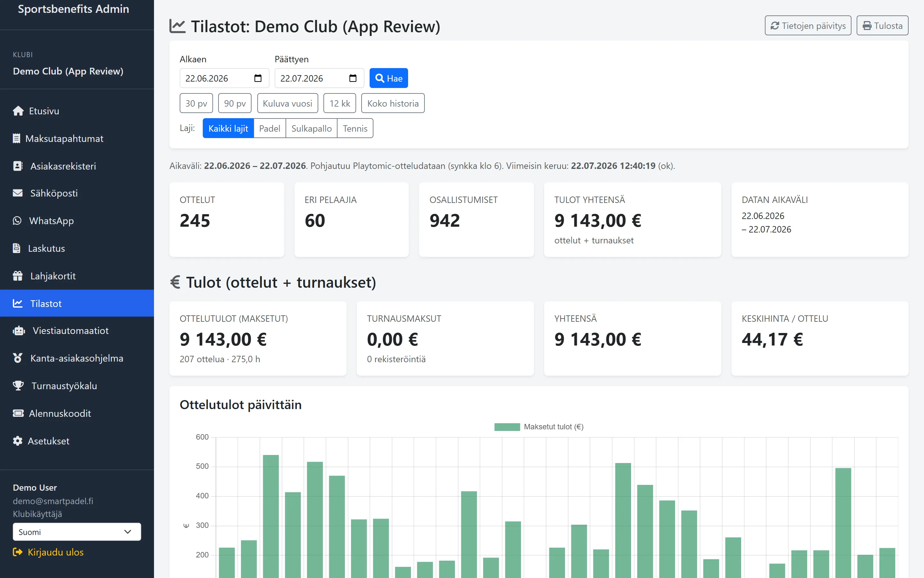Click the Viestiautomaatiot robot icon

pyautogui.click(x=19, y=331)
